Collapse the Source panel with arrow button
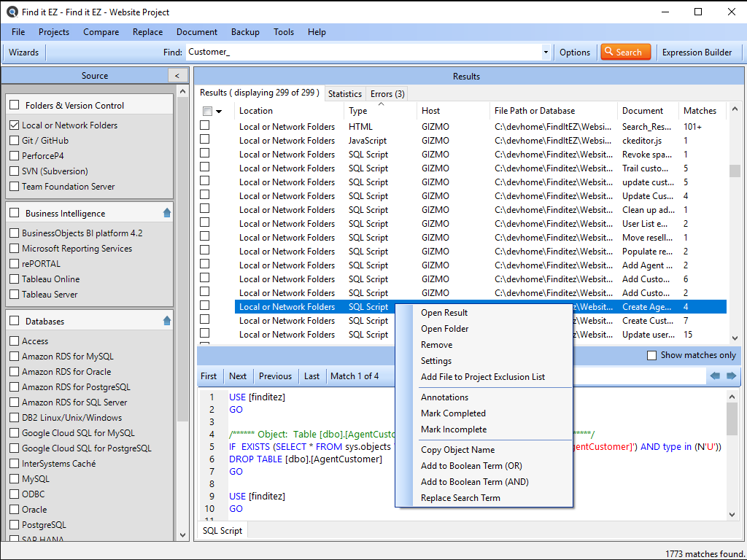 click(177, 76)
